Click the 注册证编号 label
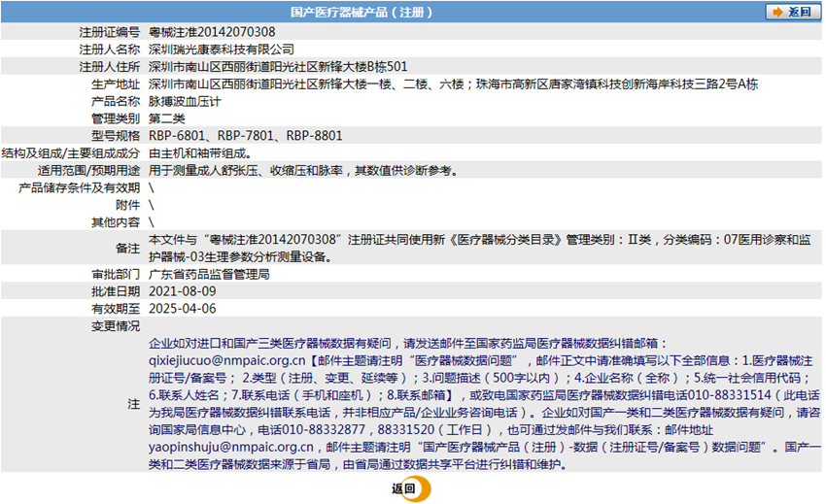826x504 pixels. click(110, 32)
